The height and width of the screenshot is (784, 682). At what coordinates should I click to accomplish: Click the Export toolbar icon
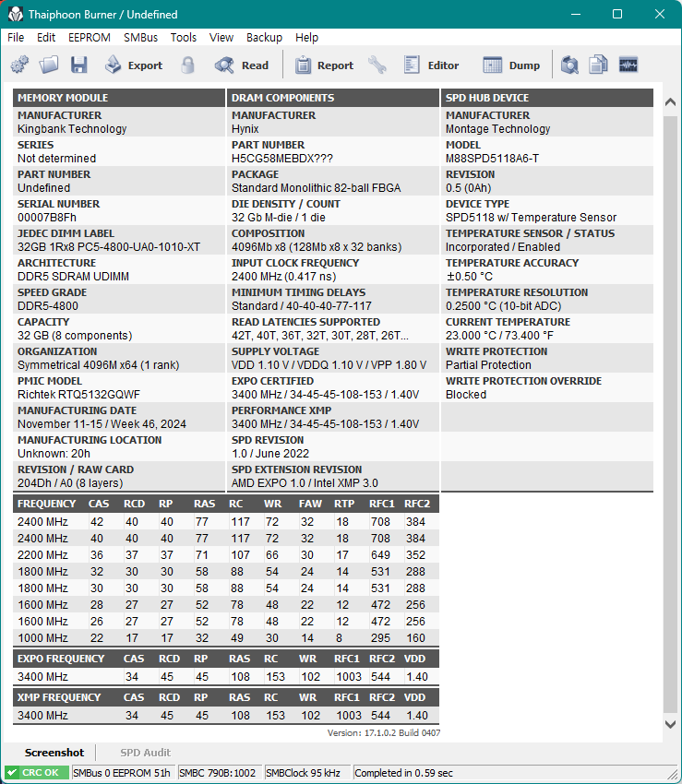(114, 65)
